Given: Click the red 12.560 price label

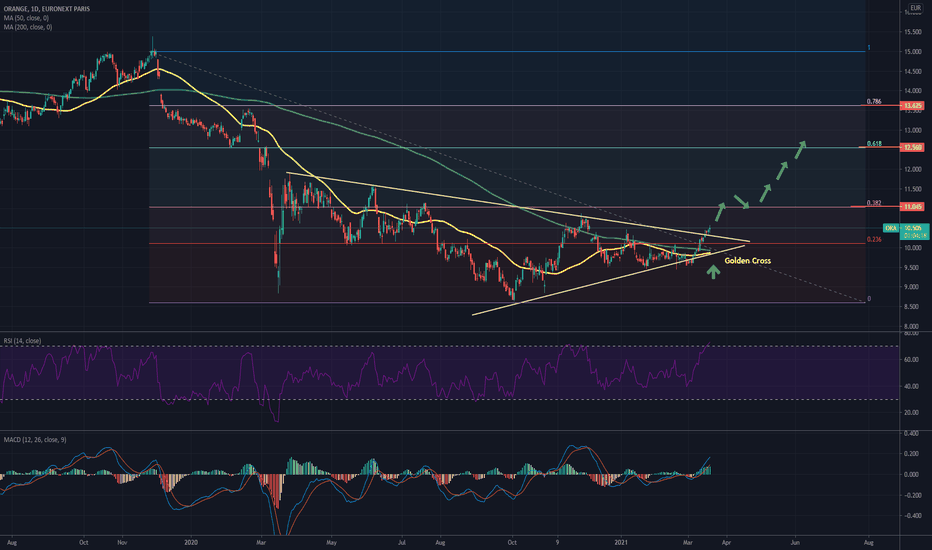Looking at the screenshot, I should [x=912, y=147].
